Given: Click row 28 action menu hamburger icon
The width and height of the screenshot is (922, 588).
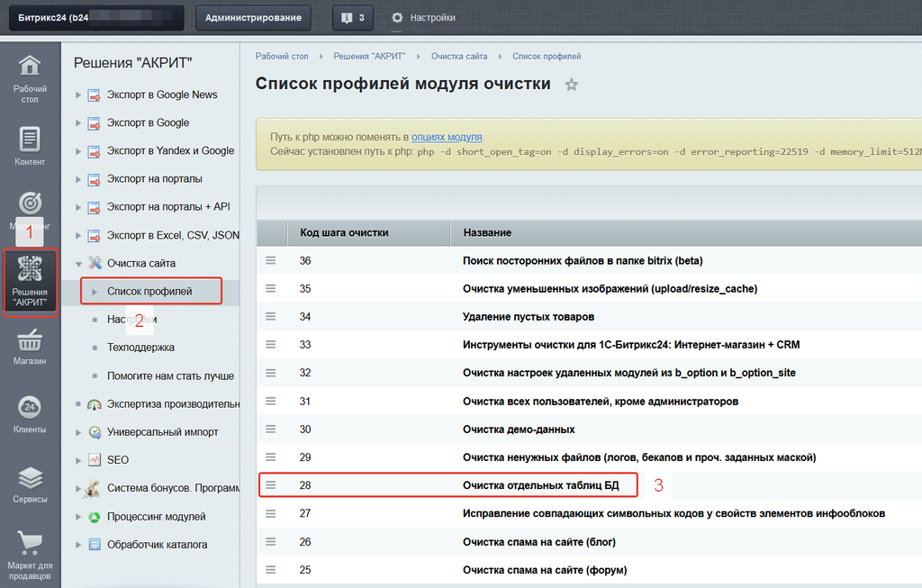Looking at the screenshot, I should 270,485.
